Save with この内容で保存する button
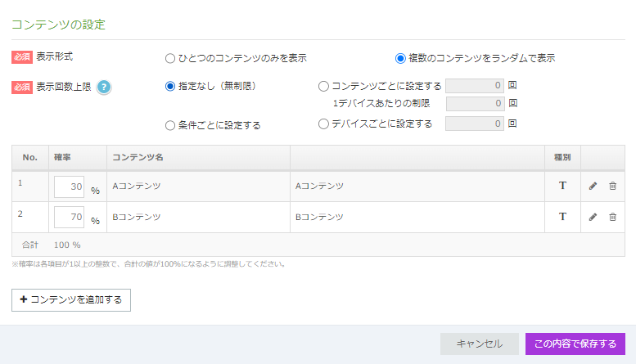 click(x=575, y=344)
